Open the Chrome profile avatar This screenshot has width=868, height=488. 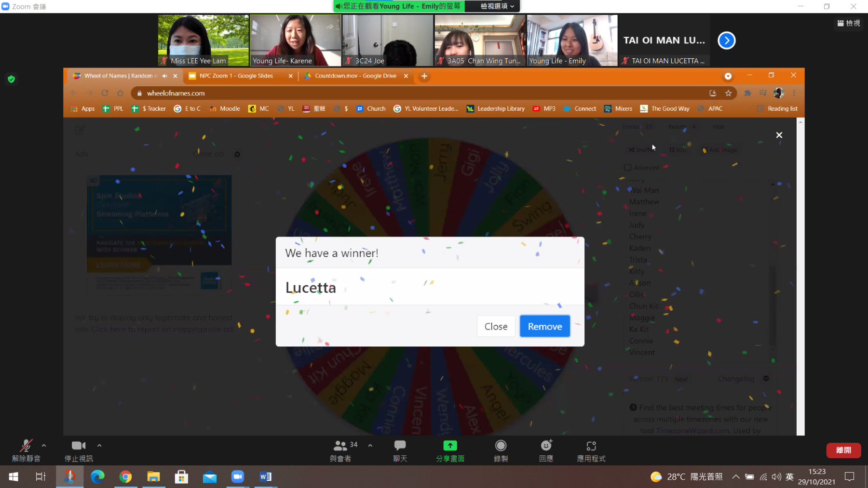779,93
